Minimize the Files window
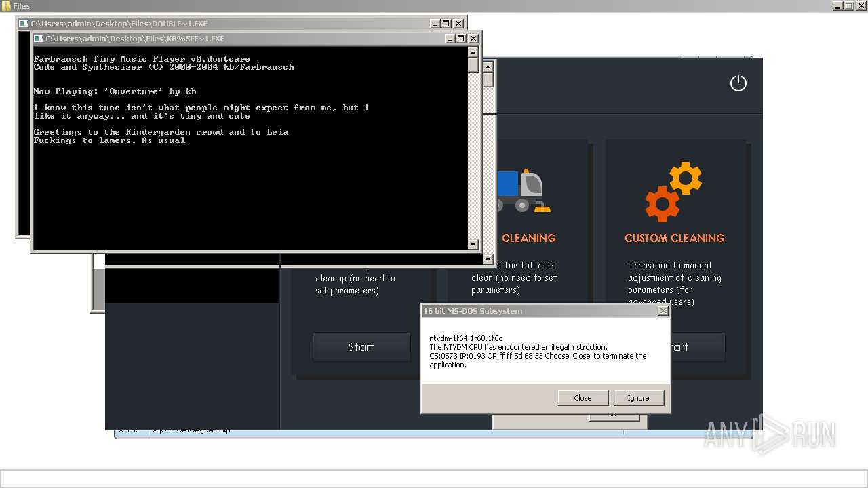 [x=838, y=6]
